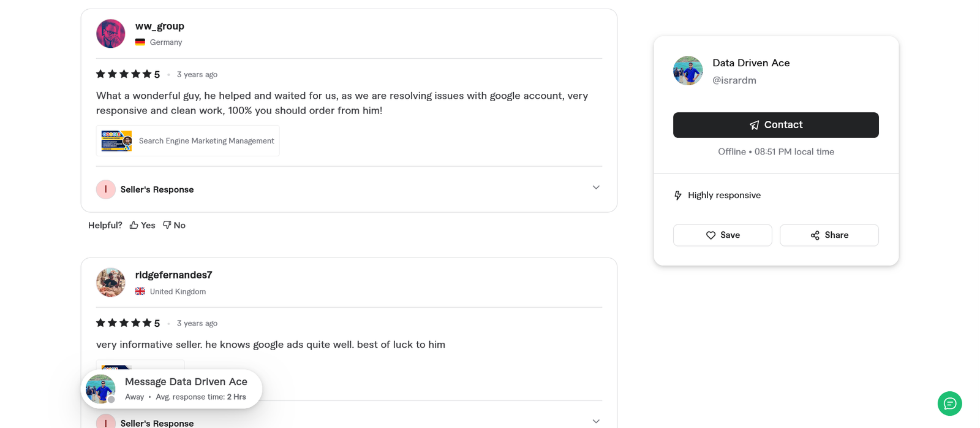980x428 pixels.
Task: Click the heart icon on the Save button
Action: click(710, 235)
